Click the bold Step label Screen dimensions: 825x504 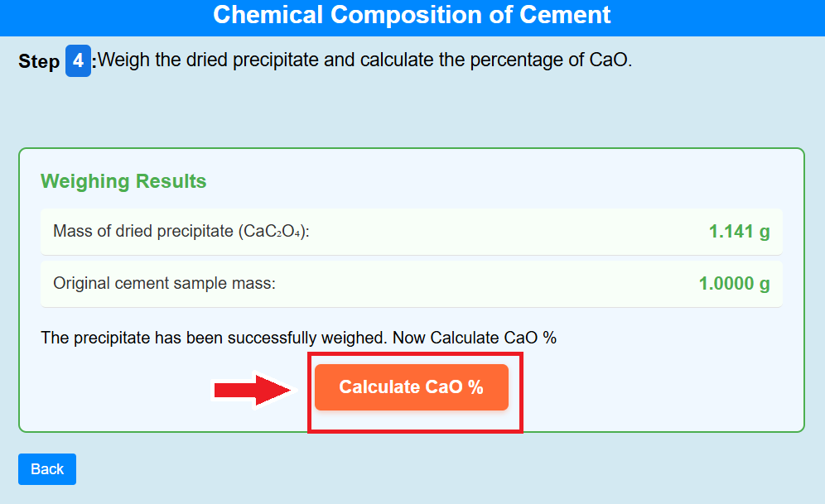coord(39,62)
